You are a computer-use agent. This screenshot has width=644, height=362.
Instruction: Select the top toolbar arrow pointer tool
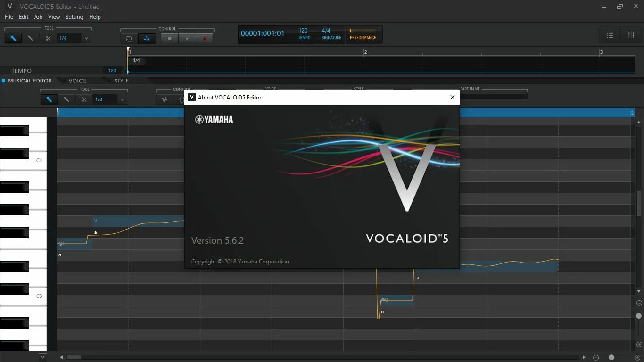click(x=13, y=38)
